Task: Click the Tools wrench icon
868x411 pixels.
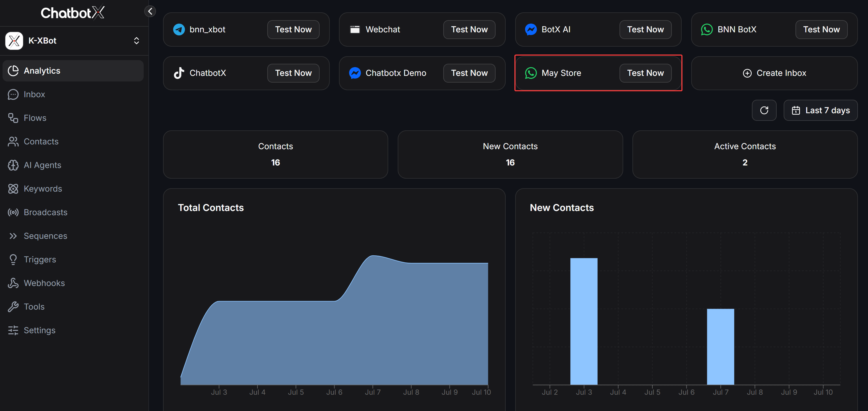Action: point(13,306)
